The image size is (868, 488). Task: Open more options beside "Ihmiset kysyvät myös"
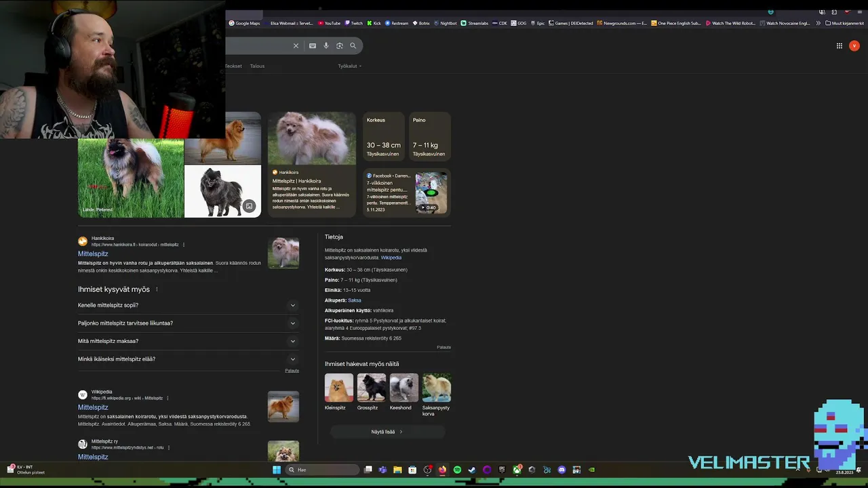(157, 289)
